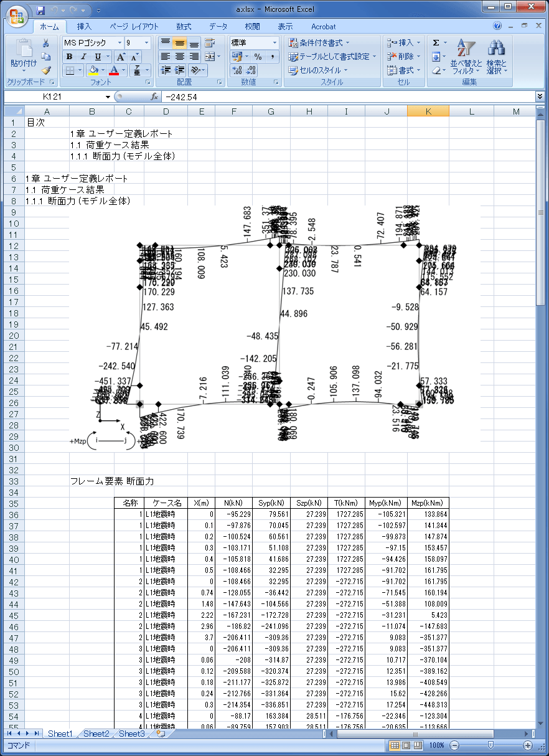Open Cell Styles (セルのスタイル)
This screenshot has width=549, height=756.
coord(318,70)
